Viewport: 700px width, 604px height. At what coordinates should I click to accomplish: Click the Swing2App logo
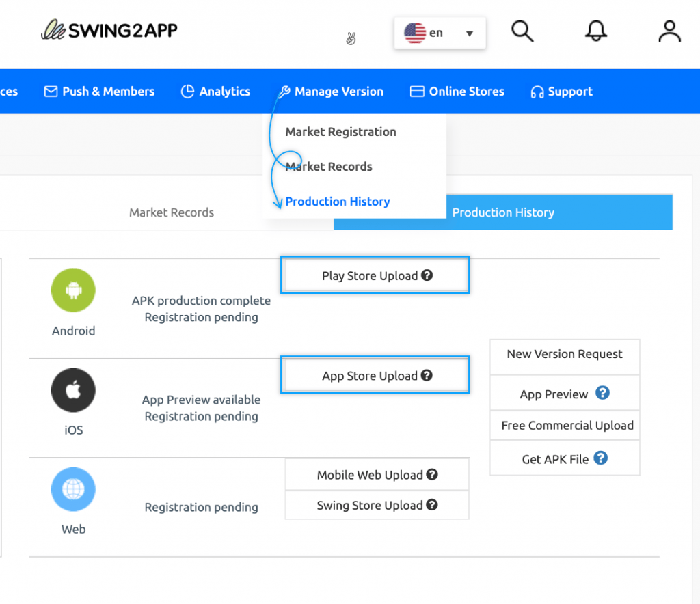coord(109,30)
